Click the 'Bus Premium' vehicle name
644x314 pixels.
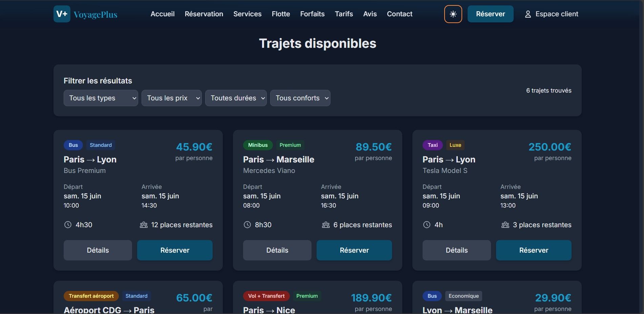pos(85,171)
